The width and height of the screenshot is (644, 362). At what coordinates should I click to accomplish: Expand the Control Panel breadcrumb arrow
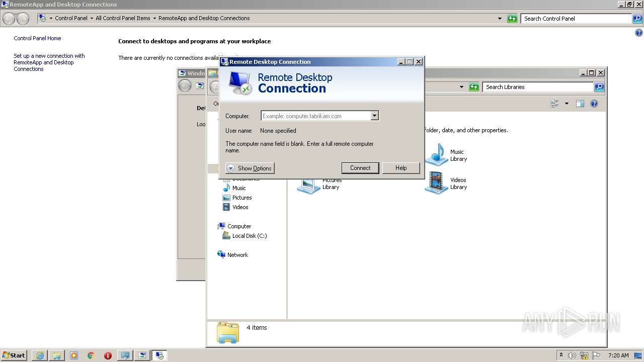[92, 18]
